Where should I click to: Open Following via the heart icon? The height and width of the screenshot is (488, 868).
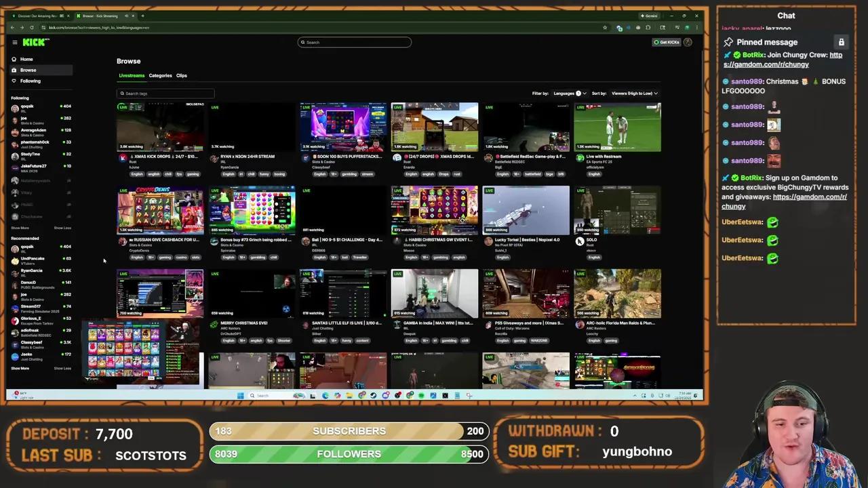(x=14, y=81)
